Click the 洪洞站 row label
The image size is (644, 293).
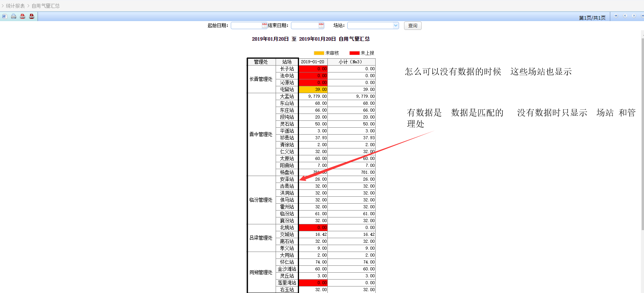click(x=287, y=193)
